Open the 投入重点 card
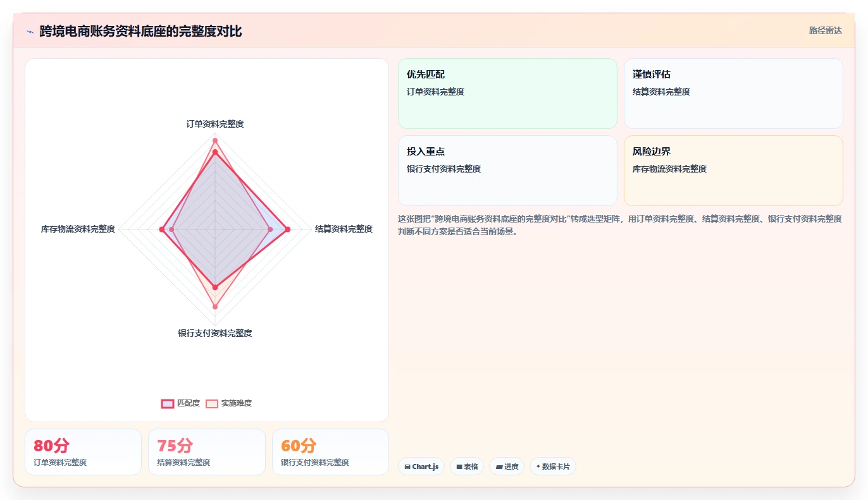The image size is (868, 500). tap(507, 171)
